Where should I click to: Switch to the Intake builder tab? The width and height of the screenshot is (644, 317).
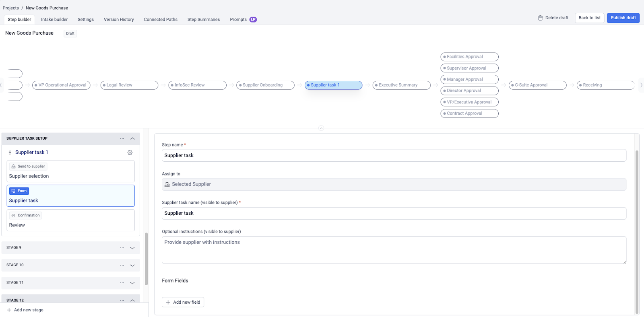(54, 19)
